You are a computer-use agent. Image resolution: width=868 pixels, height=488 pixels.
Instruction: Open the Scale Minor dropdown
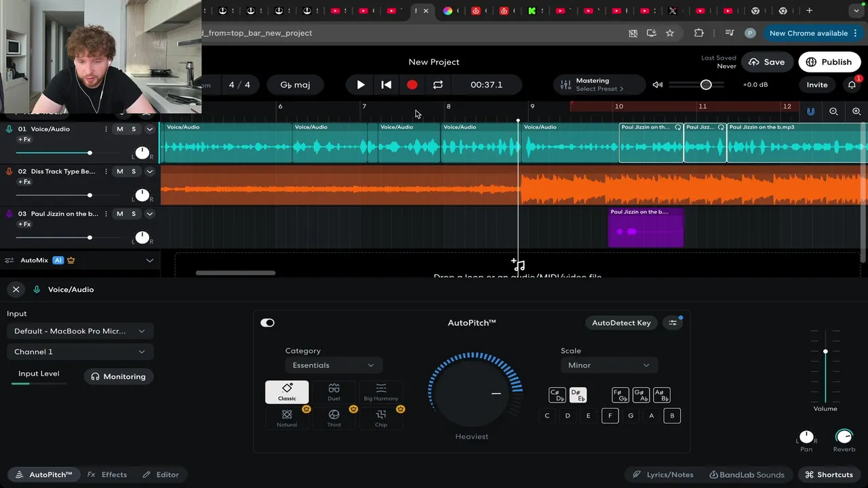point(608,365)
